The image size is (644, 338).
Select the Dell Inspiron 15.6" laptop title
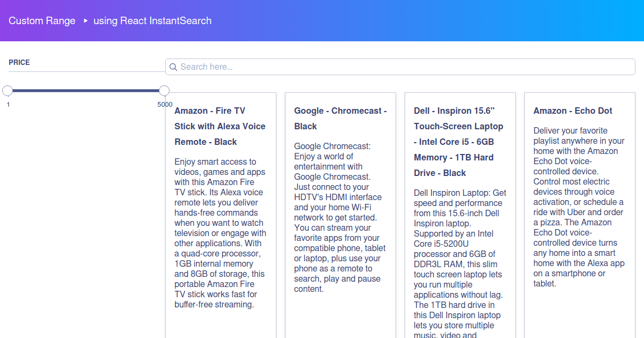pos(459,142)
